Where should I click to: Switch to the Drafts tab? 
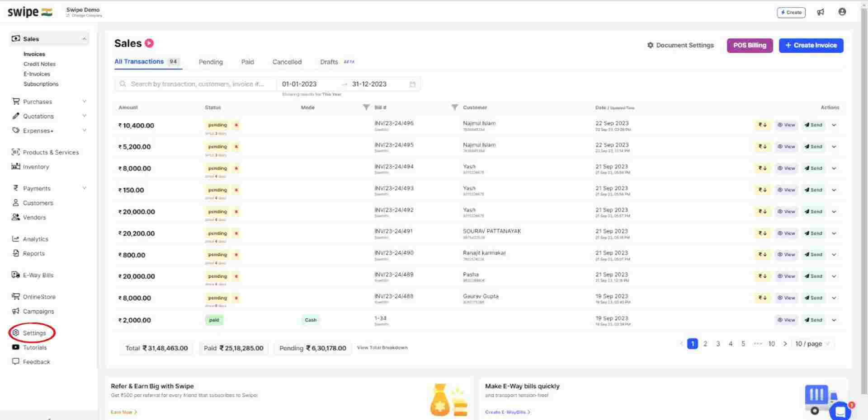pyautogui.click(x=329, y=62)
